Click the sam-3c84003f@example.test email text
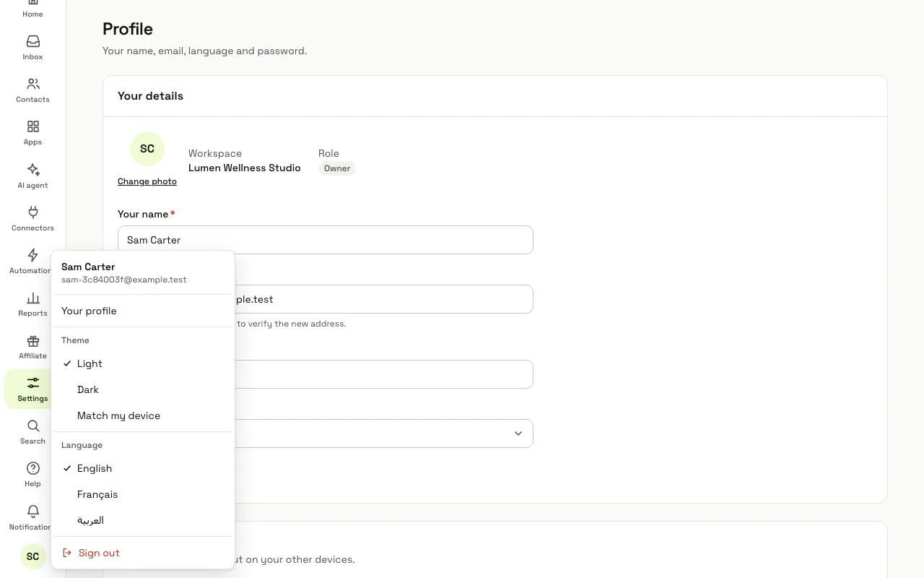 coord(124,280)
